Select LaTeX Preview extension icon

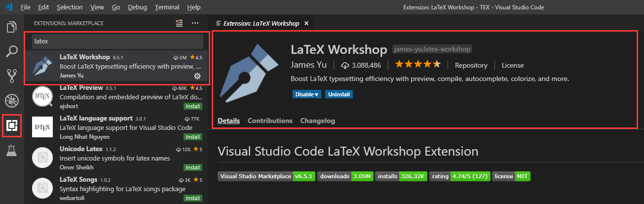[x=43, y=97]
